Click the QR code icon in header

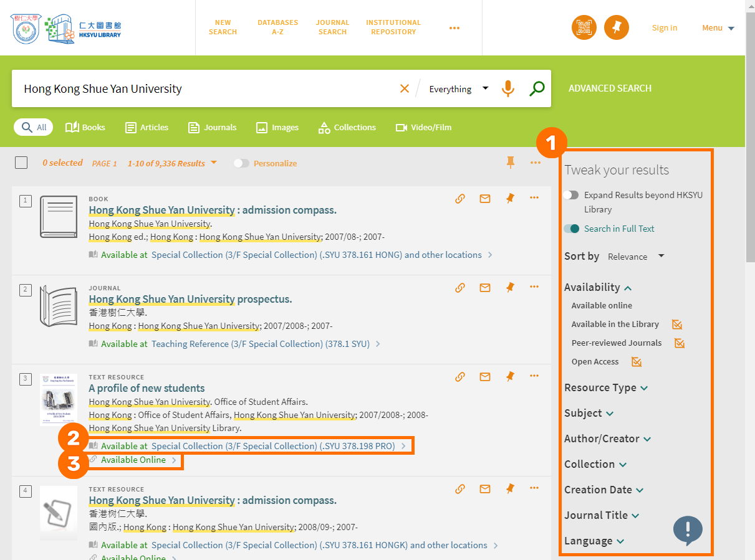(x=584, y=27)
